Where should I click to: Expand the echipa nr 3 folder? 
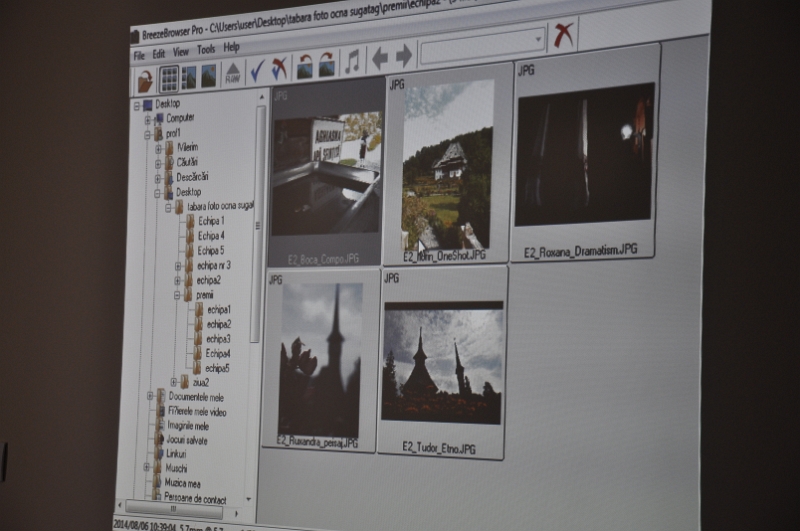177,266
